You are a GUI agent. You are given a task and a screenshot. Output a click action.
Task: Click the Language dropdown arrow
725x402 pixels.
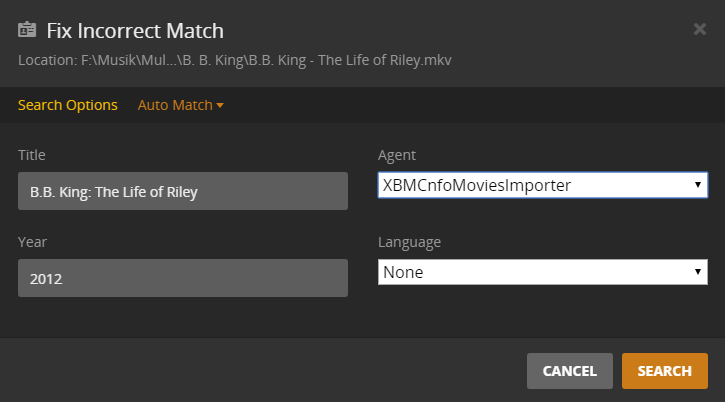697,272
